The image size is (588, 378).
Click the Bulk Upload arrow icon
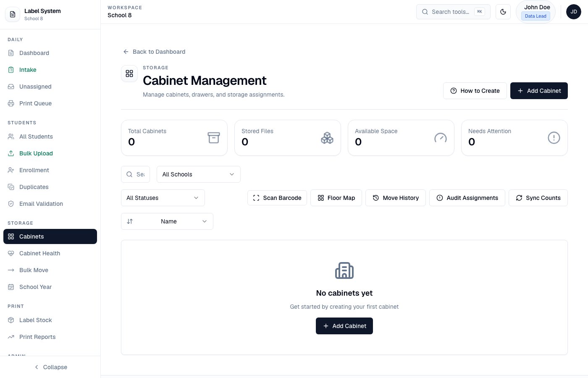coord(11,153)
